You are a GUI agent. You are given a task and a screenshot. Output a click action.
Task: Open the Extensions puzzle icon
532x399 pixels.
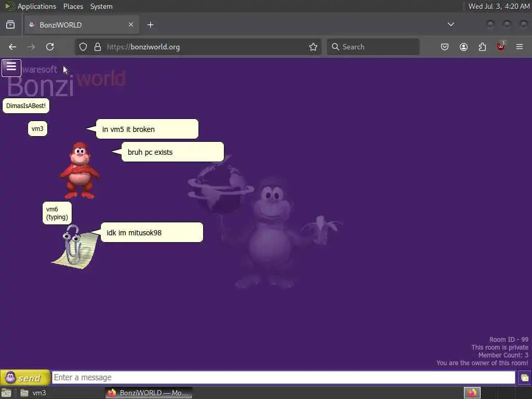(482, 47)
